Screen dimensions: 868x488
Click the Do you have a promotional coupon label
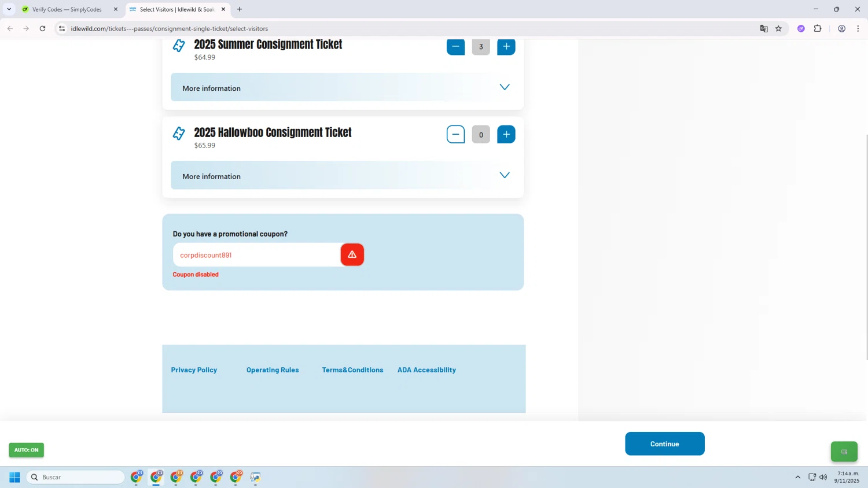(230, 234)
